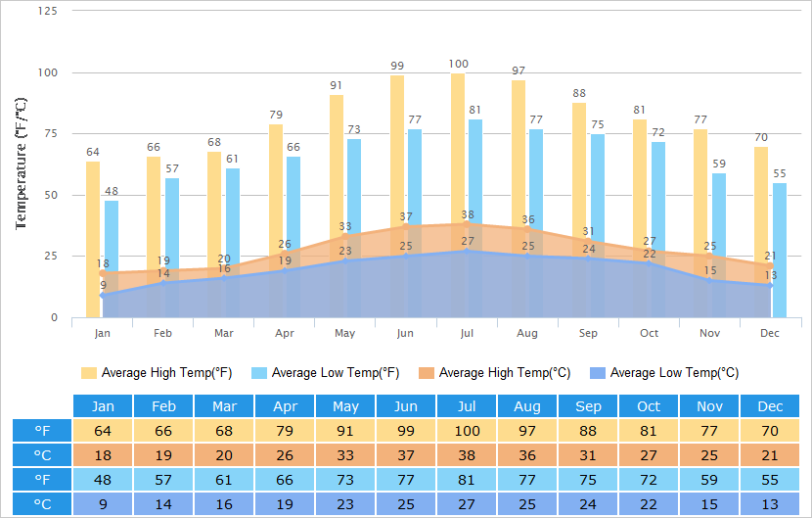Click the Oct label on the chart x-axis

coord(649,333)
